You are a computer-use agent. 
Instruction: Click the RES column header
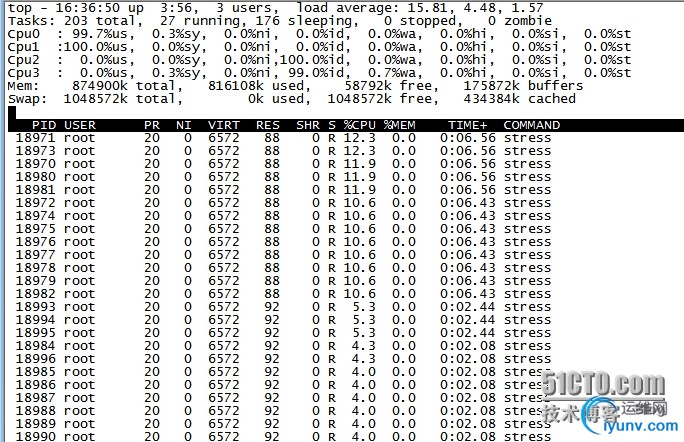coord(268,125)
